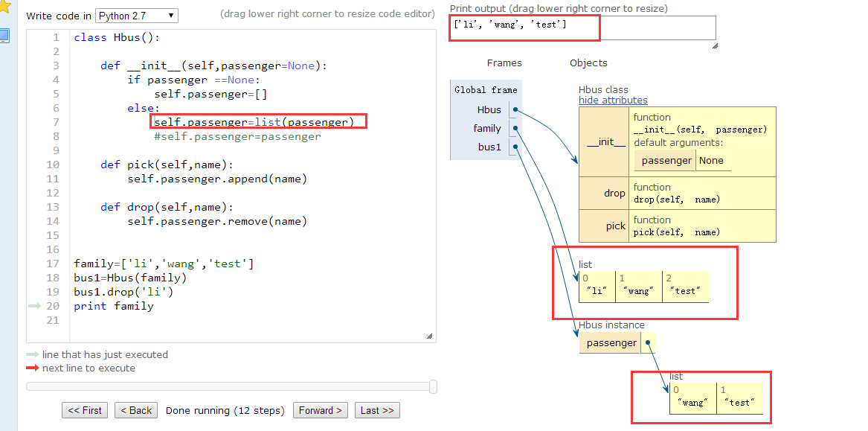868x431 pixels.
Task: Click default argument name 'passenger' cell
Action: pyautogui.click(x=666, y=161)
